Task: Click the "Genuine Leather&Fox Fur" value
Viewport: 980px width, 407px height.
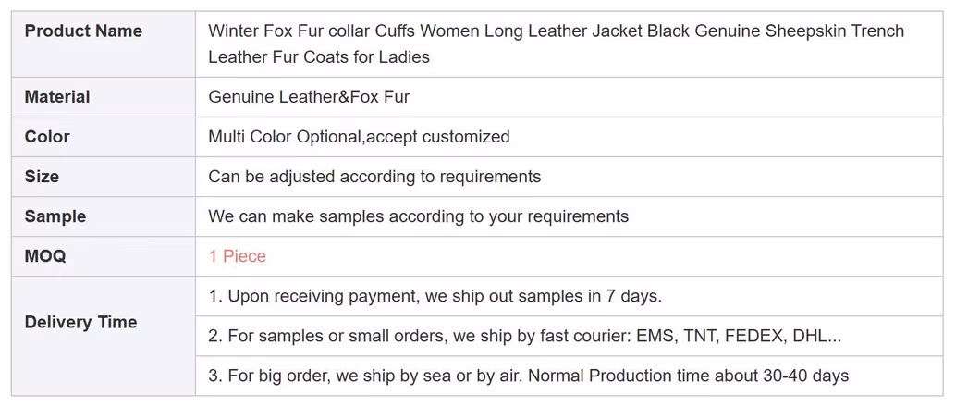Action: (x=309, y=97)
